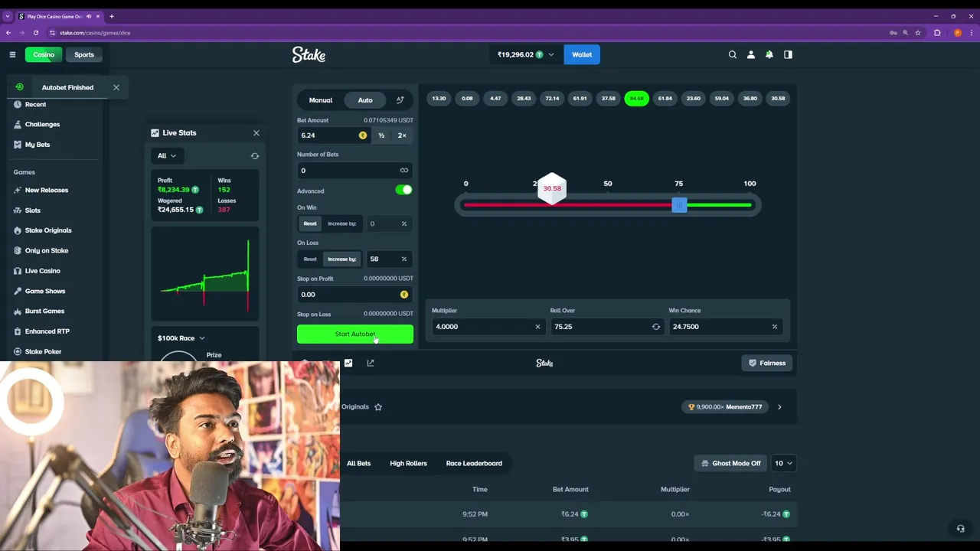Open the browser extensions icon

click(x=937, y=33)
